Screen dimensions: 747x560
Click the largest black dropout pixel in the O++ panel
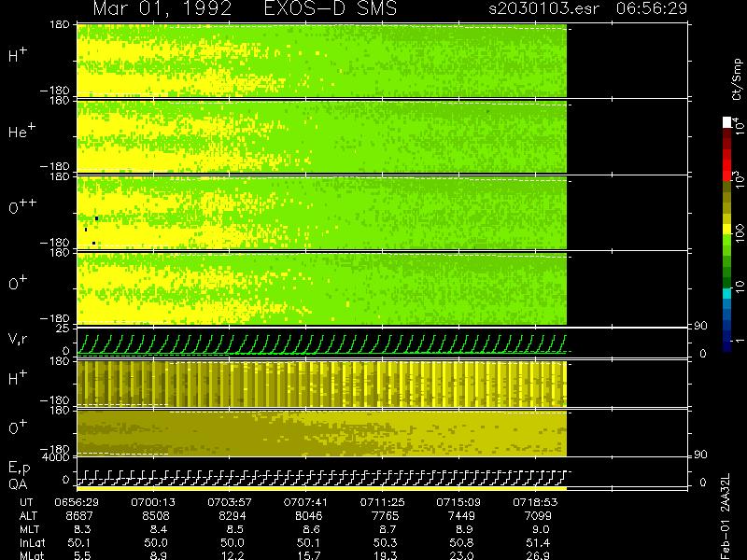pos(97,218)
